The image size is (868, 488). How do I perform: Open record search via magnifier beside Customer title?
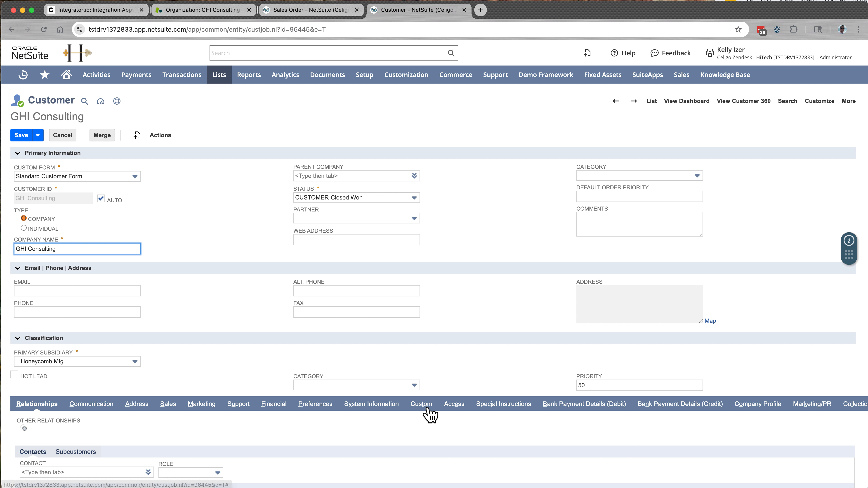click(84, 101)
